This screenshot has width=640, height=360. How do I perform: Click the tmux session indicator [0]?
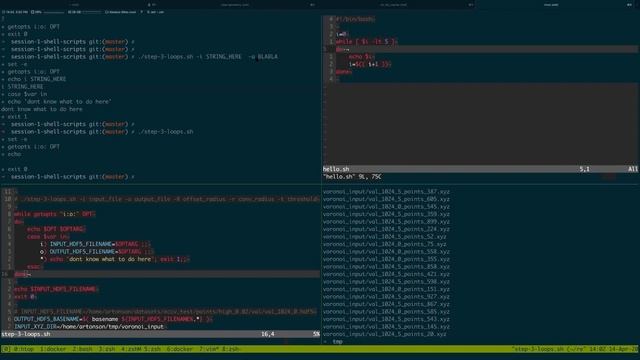pos(6,349)
